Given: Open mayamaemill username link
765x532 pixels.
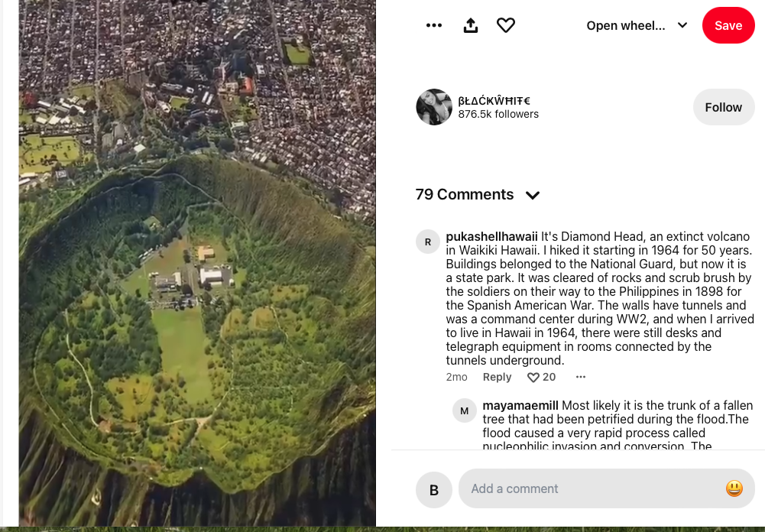Looking at the screenshot, I should click(x=520, y=406).
